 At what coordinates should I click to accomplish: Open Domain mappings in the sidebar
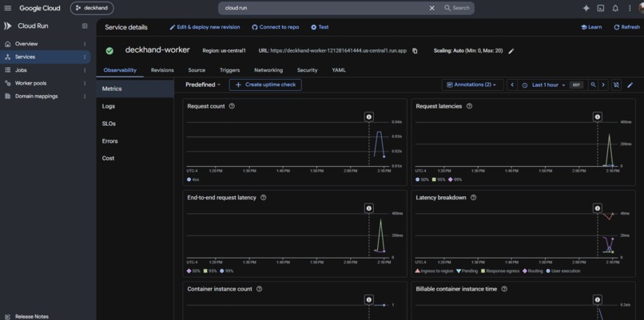(36, 97)
